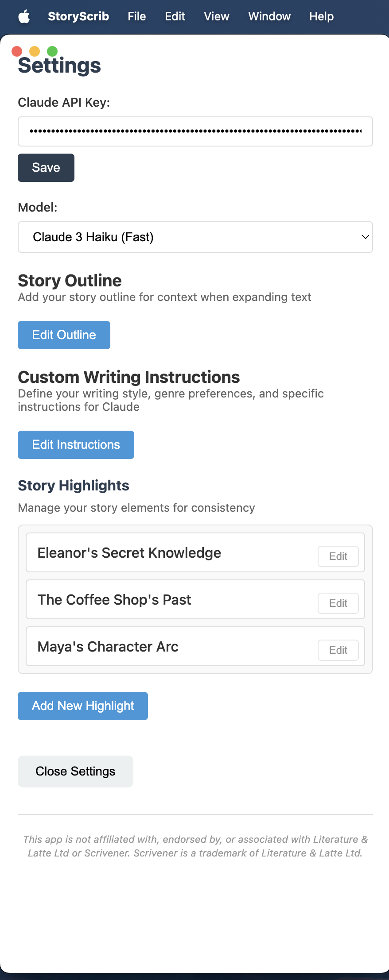The width and height of the screenshot is (389, 980).
Task: Save the Claude API key
Action: 46,168
